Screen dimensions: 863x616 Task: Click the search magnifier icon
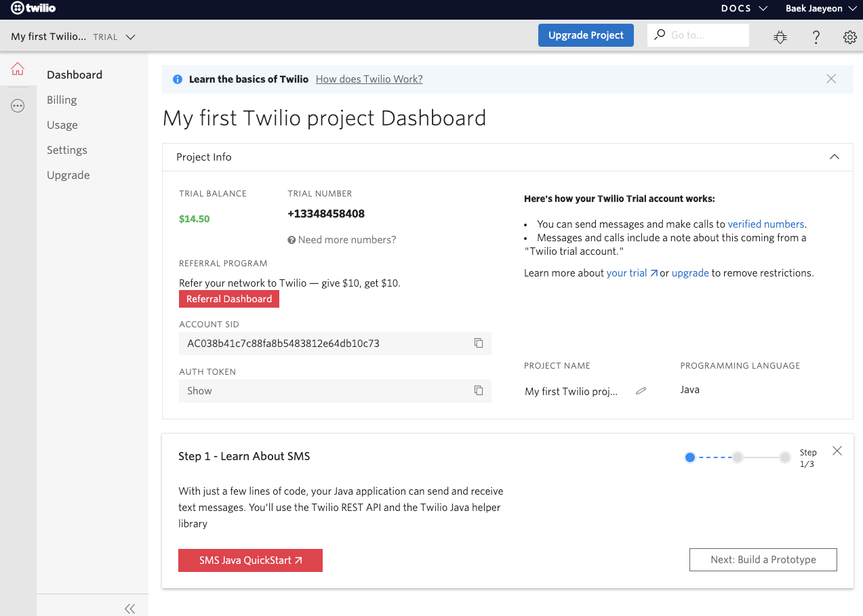660,35
